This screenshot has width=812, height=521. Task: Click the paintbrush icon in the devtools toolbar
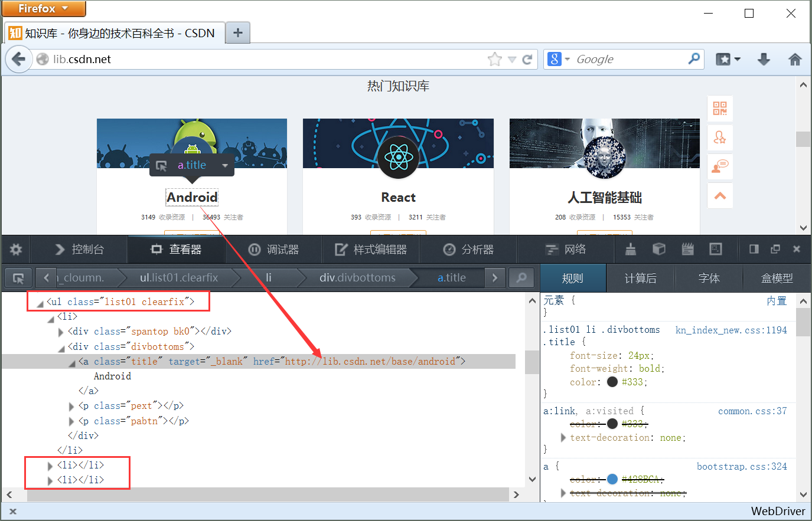631,250
